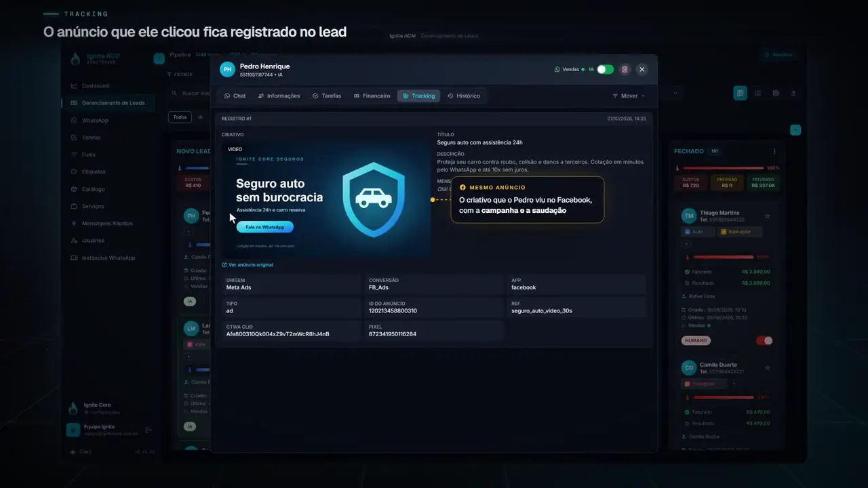The image size is (868, 488).
Task: Toggle the IA switch for Pedro Henrique
Action: click(605, 69)
